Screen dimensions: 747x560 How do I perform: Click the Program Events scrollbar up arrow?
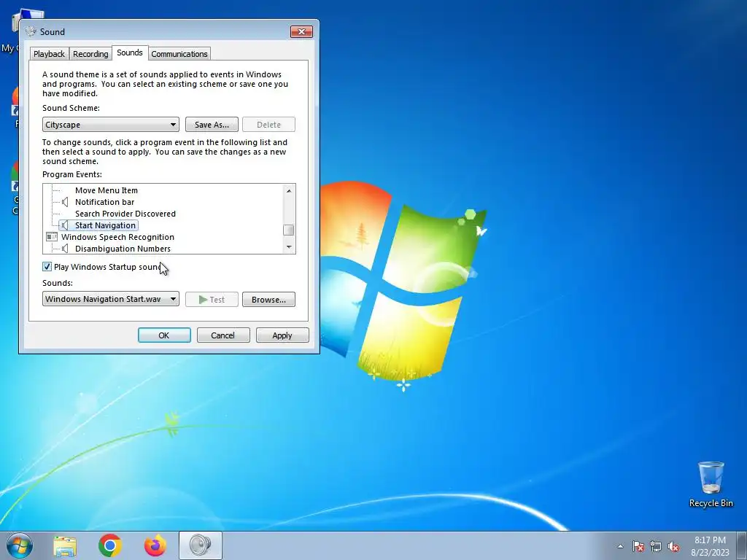[x=289, y=190]
